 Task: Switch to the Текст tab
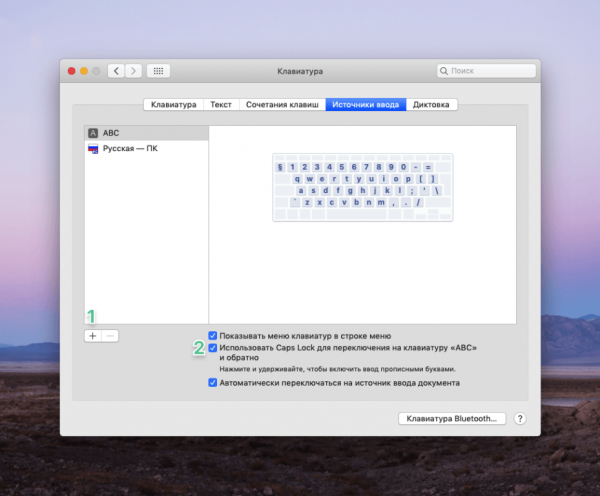pyautogui.click(x=221, y=104)
